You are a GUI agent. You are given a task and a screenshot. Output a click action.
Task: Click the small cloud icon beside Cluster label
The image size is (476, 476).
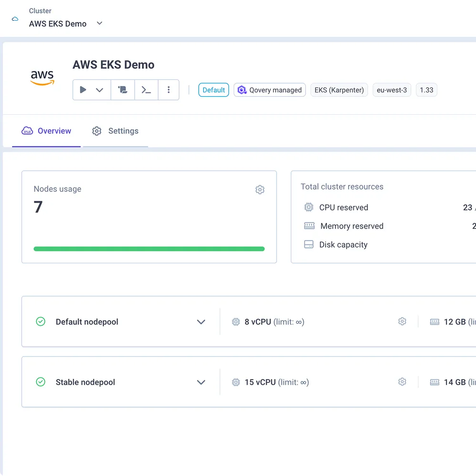pos(15,19)
